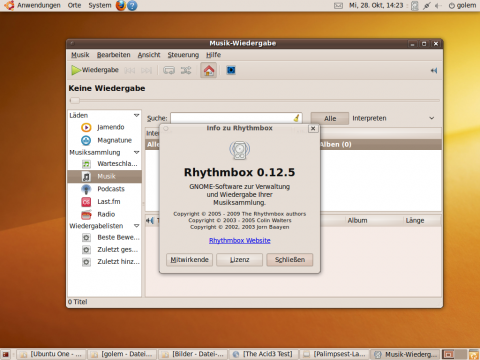Viewport: 480px width, 360px height.
Task: Skip to the previous track
Action: click(130, 70)
